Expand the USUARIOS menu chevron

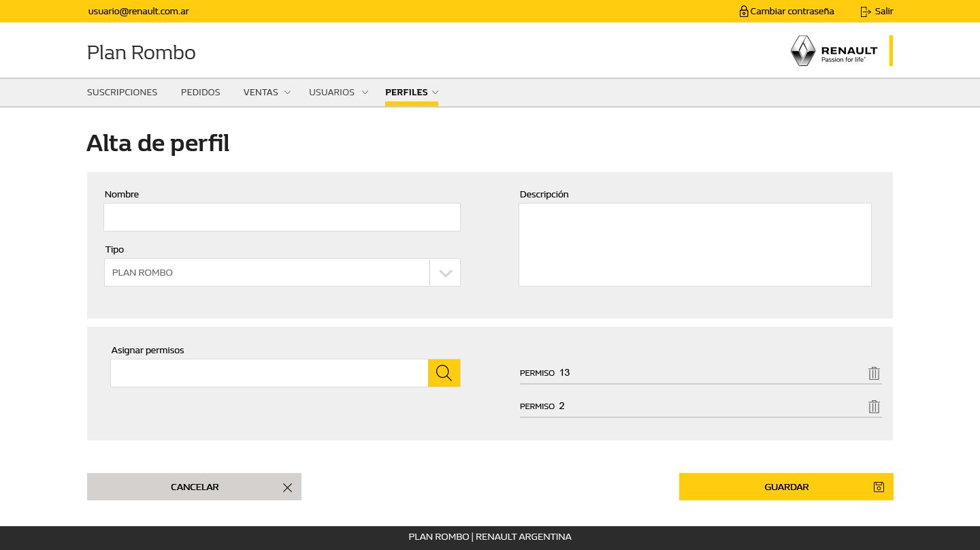(365, 92)
